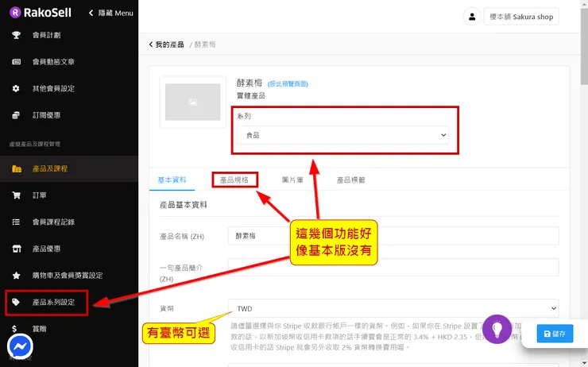Click the trophy icon for 會員計劃
The image size is (588, 367).
[x=16, y=35]
